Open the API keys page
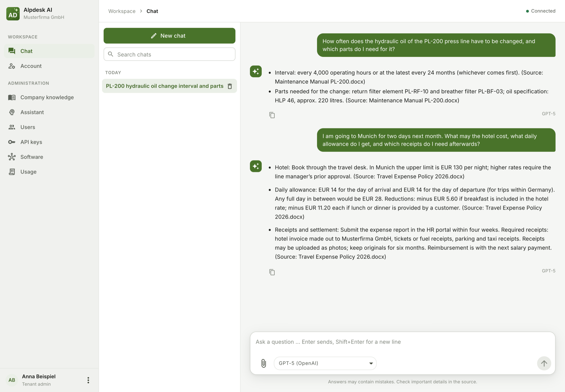The width and height of the screenshot is (565, 392). [49, 142]
